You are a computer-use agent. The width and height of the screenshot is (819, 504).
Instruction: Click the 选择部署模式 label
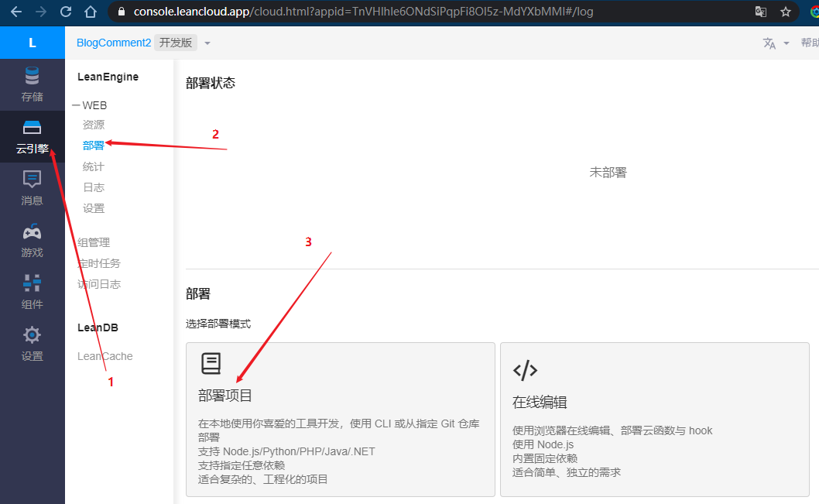[x=218, y=324]
